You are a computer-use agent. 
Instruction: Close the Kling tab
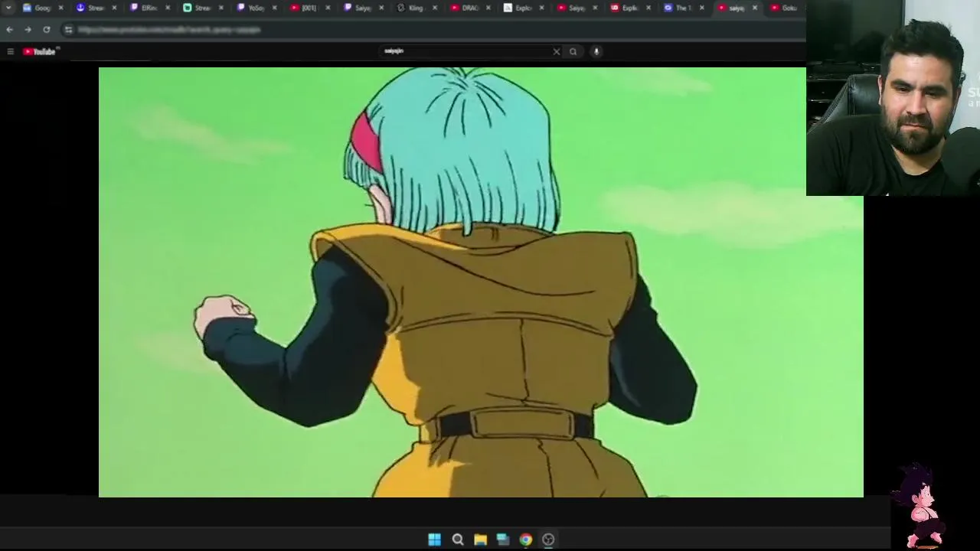coord(434,8)
